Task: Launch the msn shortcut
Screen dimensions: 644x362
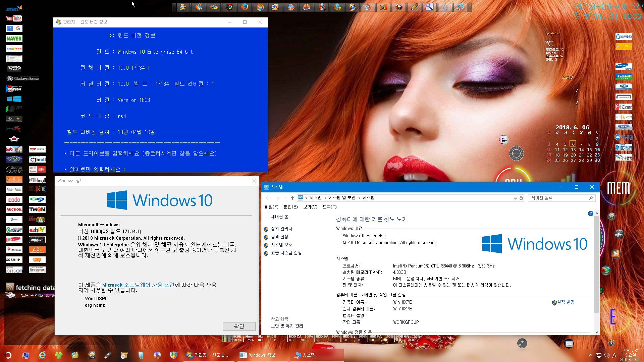Action: click(x=14, y=8)
